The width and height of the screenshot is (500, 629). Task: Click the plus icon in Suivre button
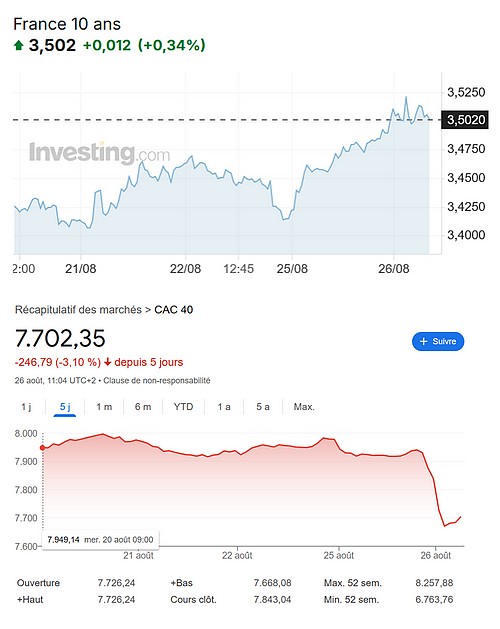[423, 341]
